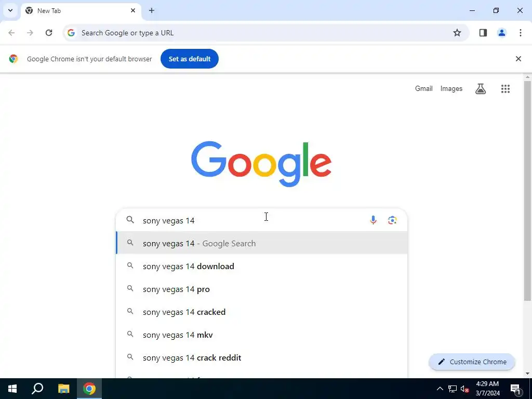The image size is (532, 399).
Task: Choose the 'sony vegas 14 pro' suggestion
Action: point(262,289)
